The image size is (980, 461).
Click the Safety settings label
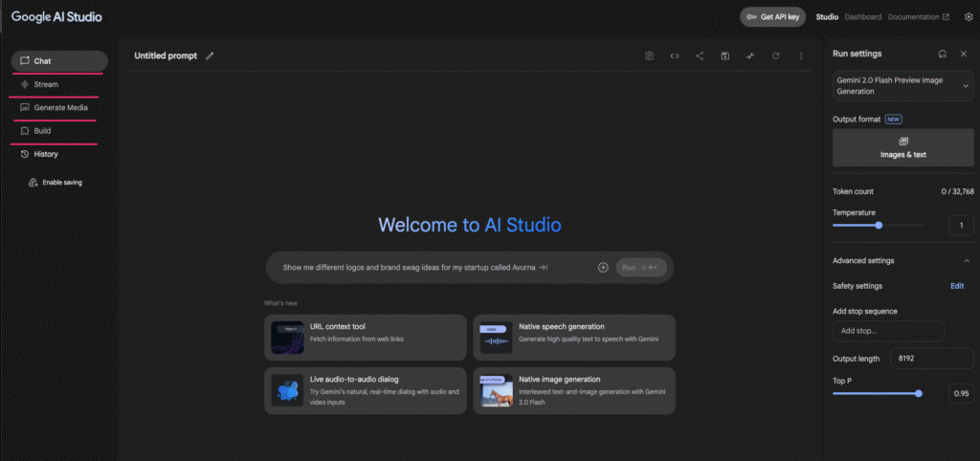[857, 286]
